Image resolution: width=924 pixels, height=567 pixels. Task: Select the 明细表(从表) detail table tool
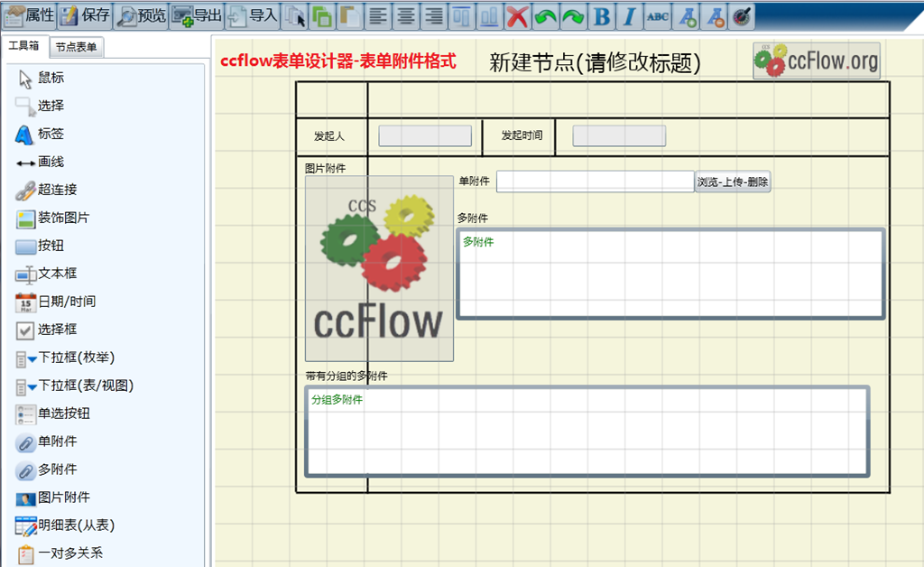[x=66, y=525]
